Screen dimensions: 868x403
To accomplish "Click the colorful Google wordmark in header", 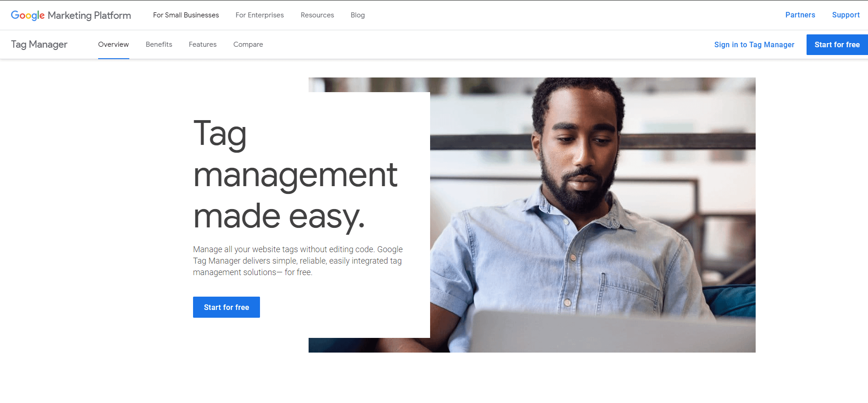I will [x=28, y=15].
